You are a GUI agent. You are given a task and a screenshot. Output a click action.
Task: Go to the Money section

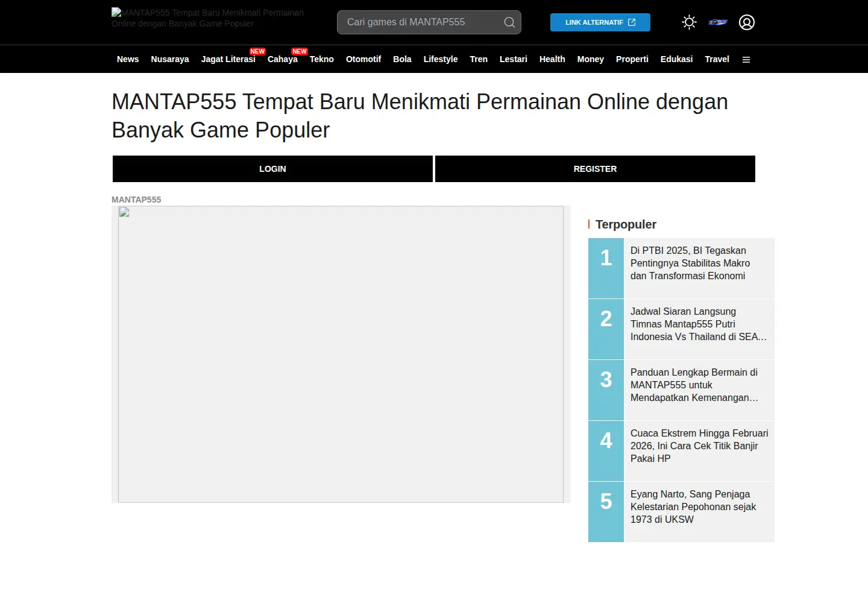pos(591,59)
